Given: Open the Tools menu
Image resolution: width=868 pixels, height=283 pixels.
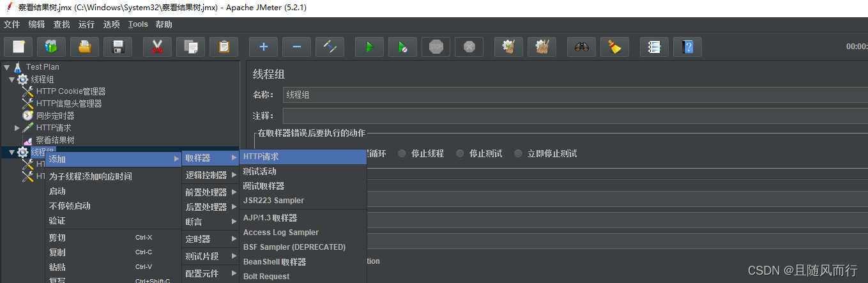Looking at the screenshot, I should coord(138,24).
